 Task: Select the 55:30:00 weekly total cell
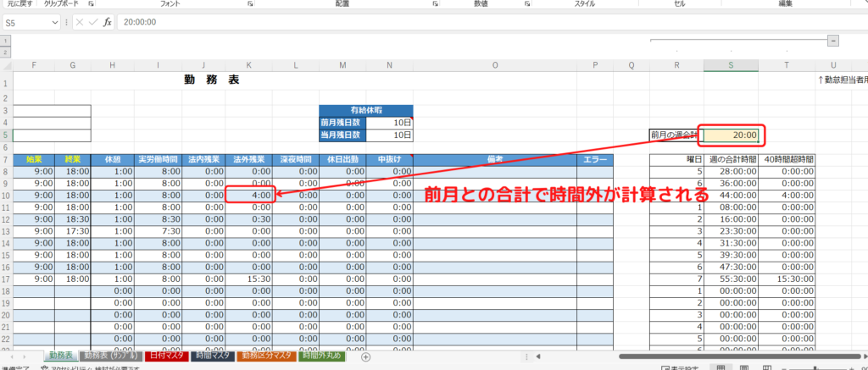click(x=731, y=280)
